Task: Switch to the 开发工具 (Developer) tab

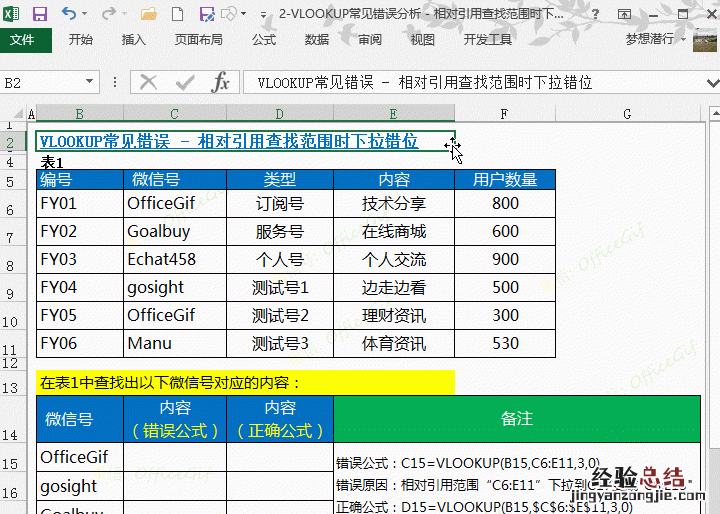Action: coord(487,40)
